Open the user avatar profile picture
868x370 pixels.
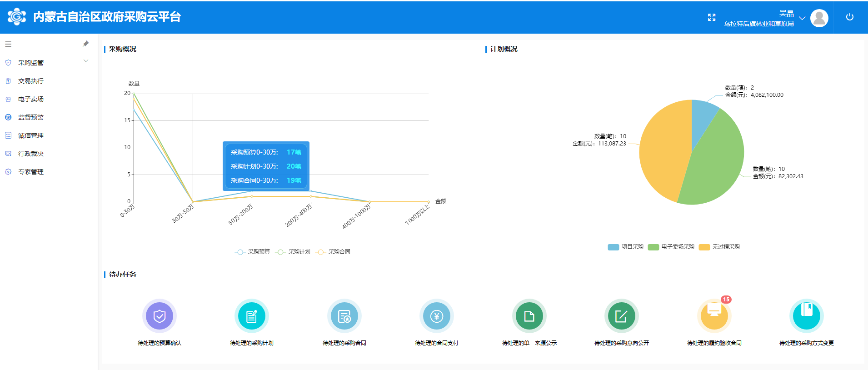pos(819,18)
